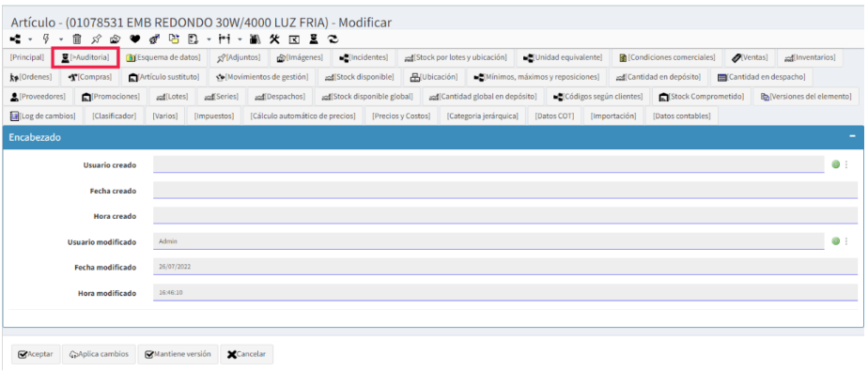Viewport: 868px width, 371px height.
Task: Open three-dot options beside Usuario modificado
Action: (845, 240)
